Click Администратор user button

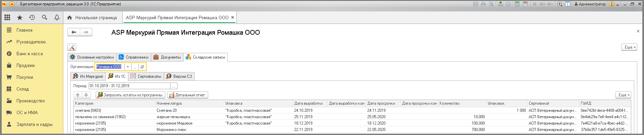point(590,4)
